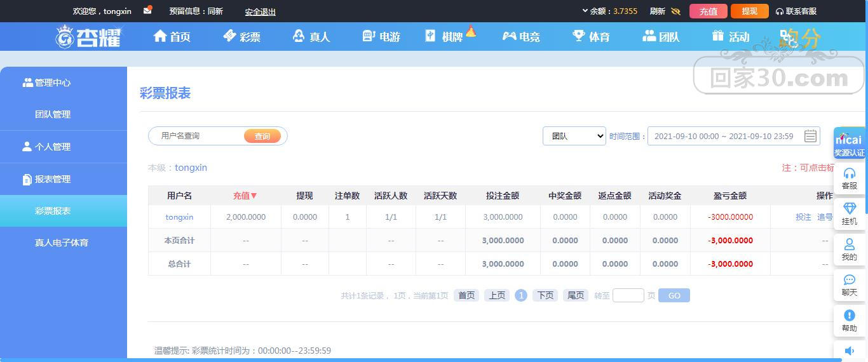Open the calendar icon in date range field

[810, 136]
